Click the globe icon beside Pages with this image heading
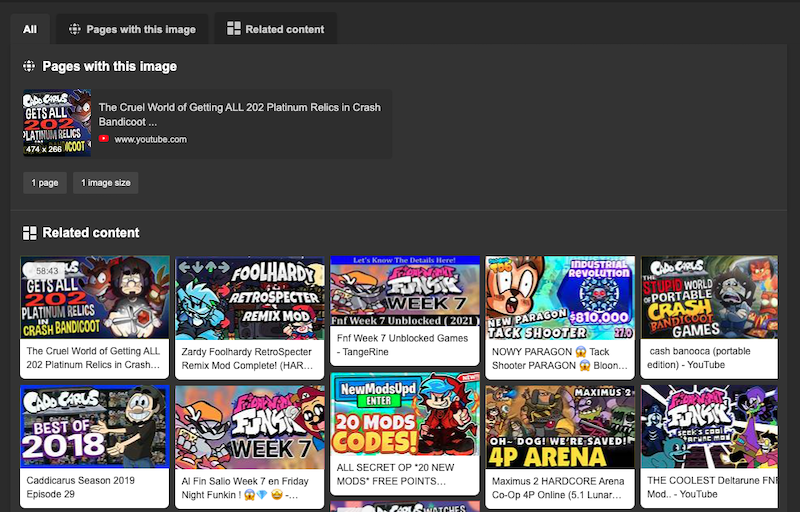800x512 pixels. pyautogui.click(x=29, y=66)
